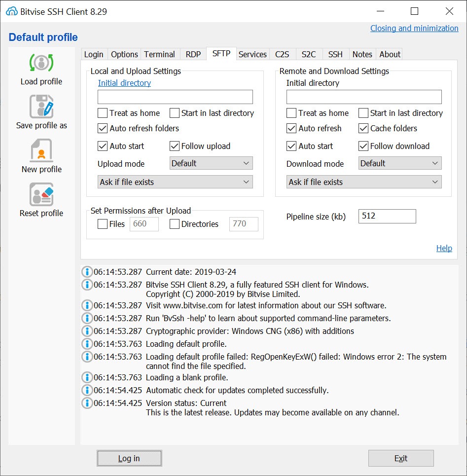This screenshot has height=476, width=467.
Task: Click the info icon beside Cryptographic provider entry
Action: coord(87,331)
